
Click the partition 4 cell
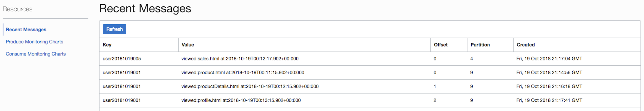pyautogui.click(x=471, y=59)
